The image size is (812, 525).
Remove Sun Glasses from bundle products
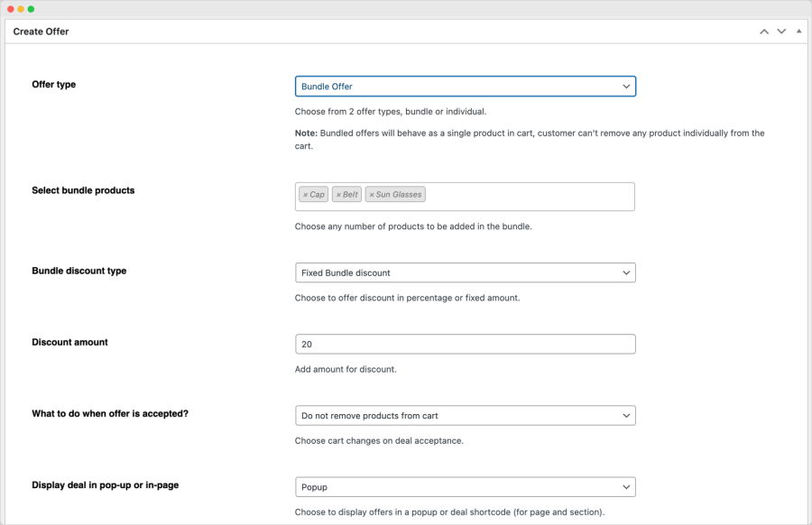click(x=372, y=195)
